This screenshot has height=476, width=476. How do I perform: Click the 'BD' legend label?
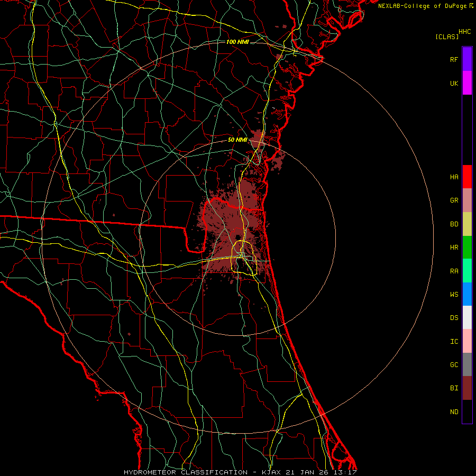(x=454, y=224)
